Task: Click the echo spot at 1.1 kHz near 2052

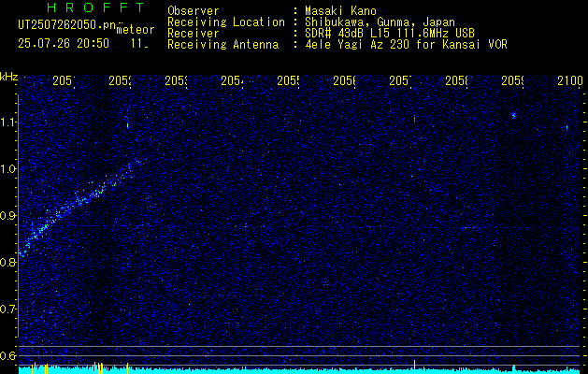Action: (x=127, y=125)
